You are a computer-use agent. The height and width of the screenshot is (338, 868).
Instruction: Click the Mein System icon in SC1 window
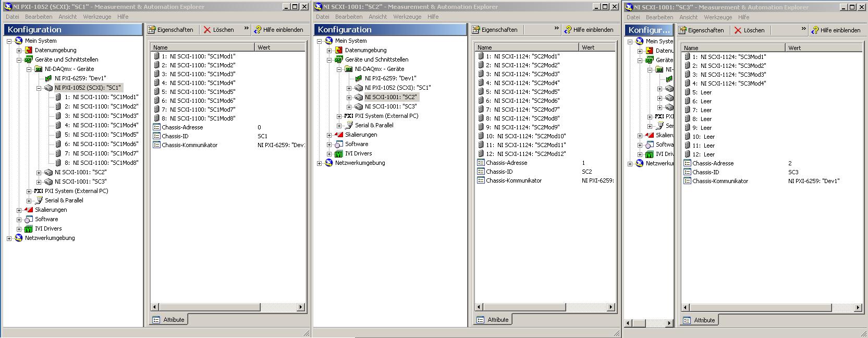(19, 41)
